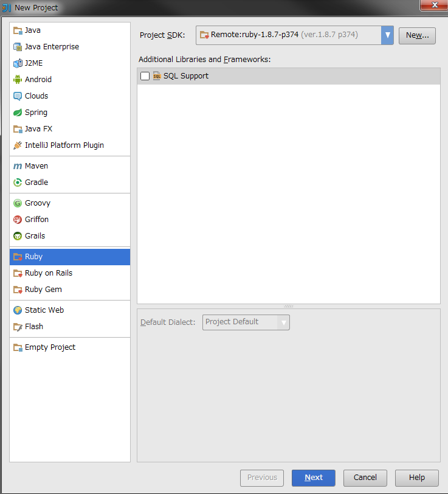The height and width of the screenshot is (494, 448).
Task: Click the Java FX folder icon
Action: point(18,129)
